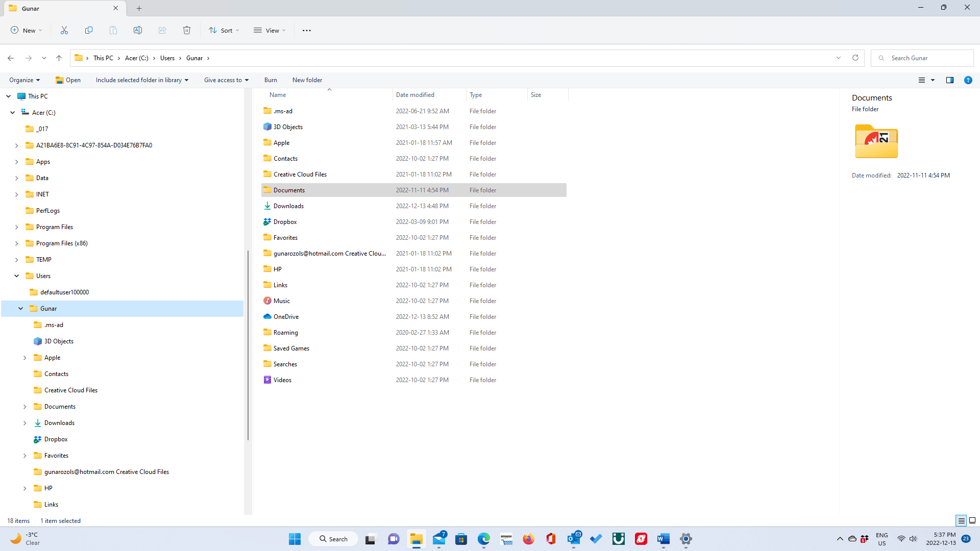Click the Microsoft Edge browser icon
This screenshot has width=980, height=551.
pos(484,538)
